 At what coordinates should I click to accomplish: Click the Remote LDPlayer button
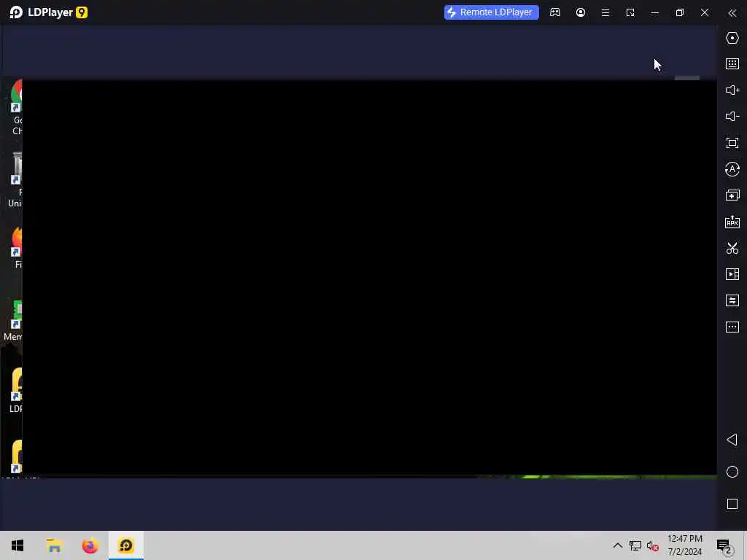(491, 12)
